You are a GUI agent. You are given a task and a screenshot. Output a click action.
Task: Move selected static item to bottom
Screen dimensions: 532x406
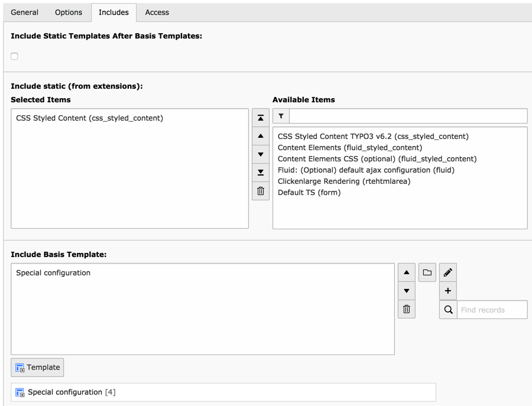click(x=261, y=173)
